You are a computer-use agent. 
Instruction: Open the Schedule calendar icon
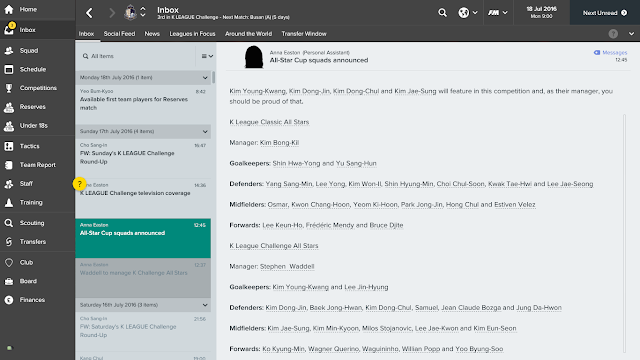coord(9,69)
